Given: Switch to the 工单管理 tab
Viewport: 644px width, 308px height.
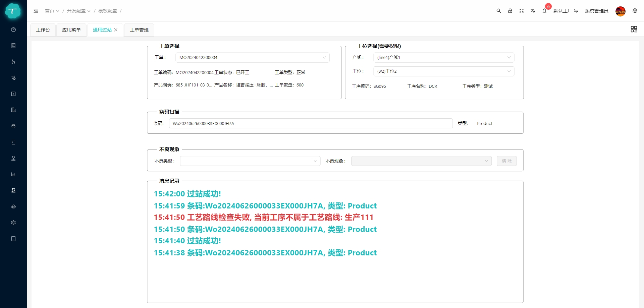Looking at the screenshot, I should pyautogui.click(x=139, y=30).
